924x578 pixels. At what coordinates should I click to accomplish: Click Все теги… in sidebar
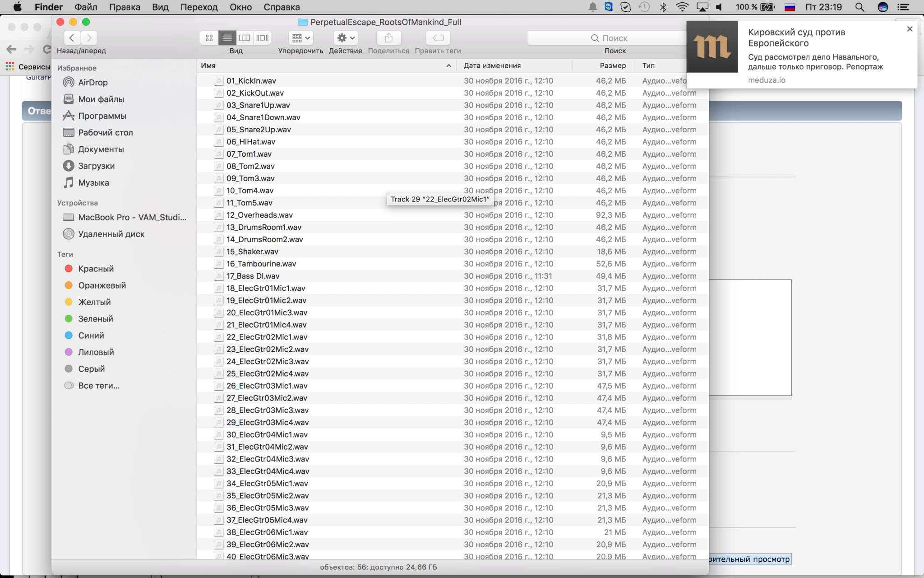98,386
